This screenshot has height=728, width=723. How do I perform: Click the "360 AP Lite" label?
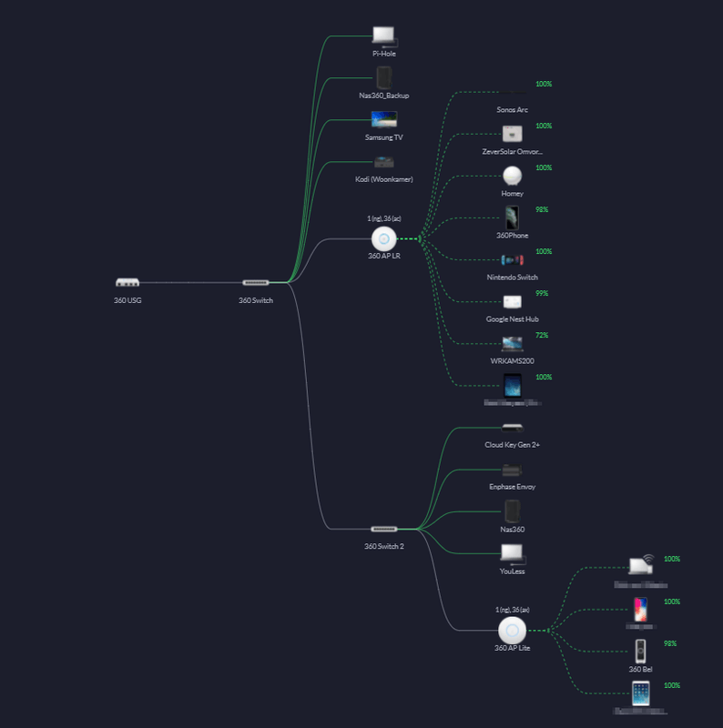tap(512, 648)
